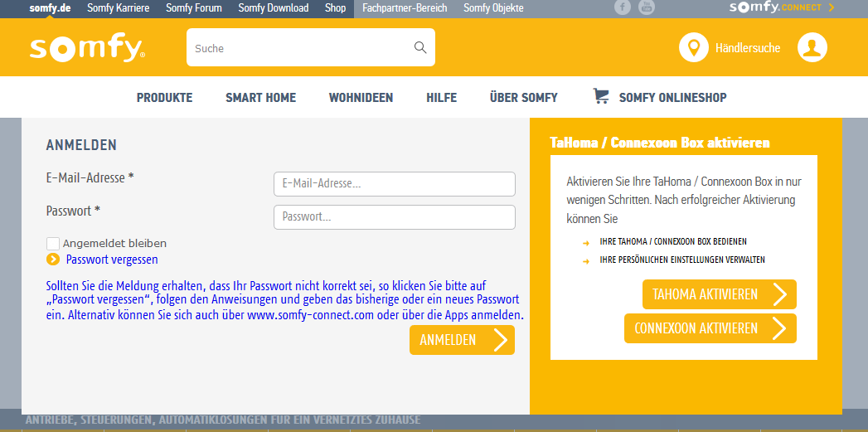Screen dimensions: 868x432
Task: Open Somfy Karriere link
Action: click(x=118, y=8)
